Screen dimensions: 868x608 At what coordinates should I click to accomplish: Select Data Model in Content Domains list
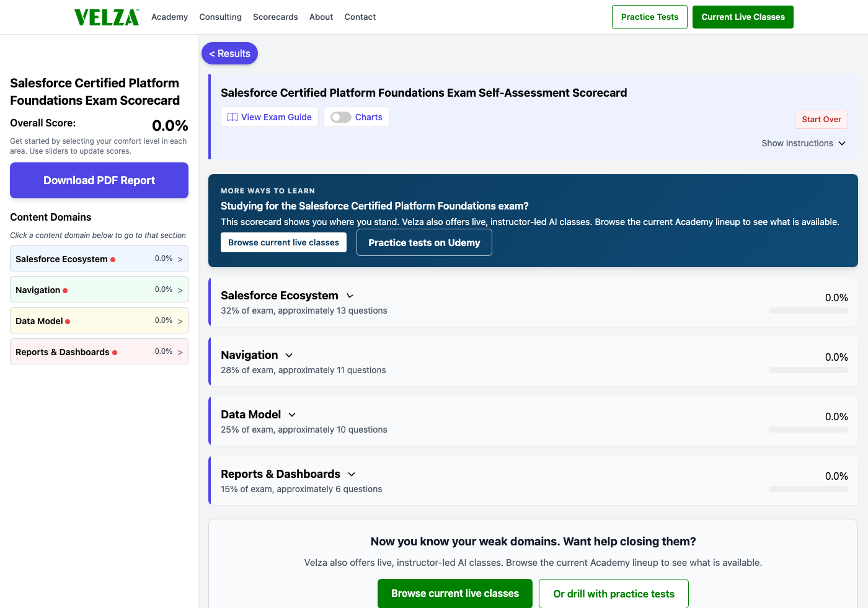point(99,321)
